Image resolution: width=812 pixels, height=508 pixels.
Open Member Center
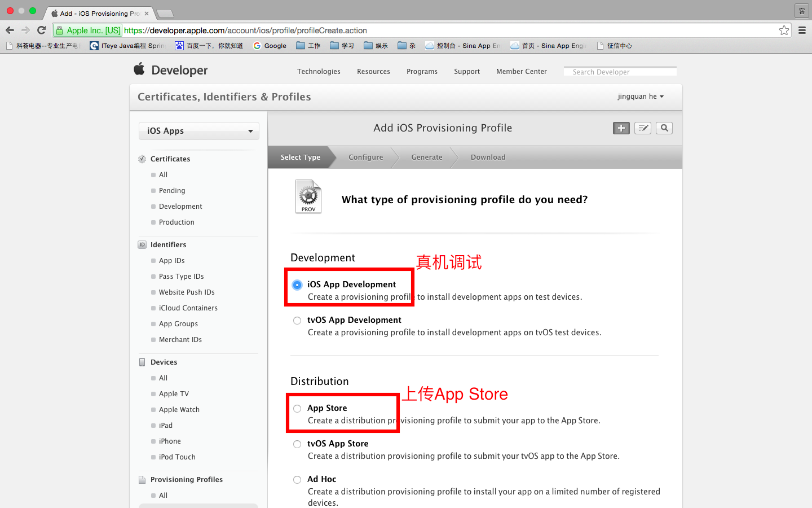click(x=522, y=72)
